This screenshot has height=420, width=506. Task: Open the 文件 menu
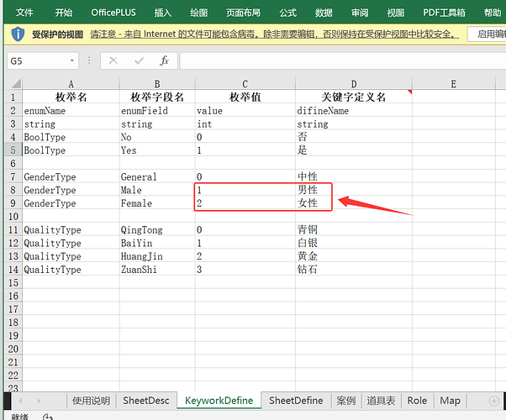[24, 13]
